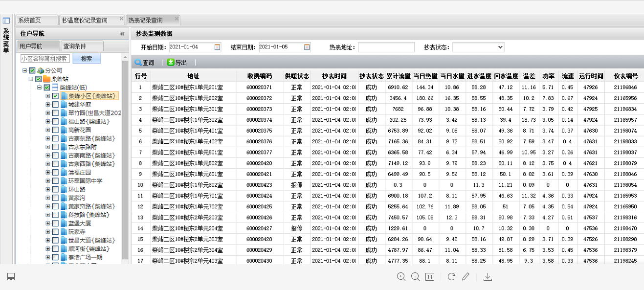Click the building icon next to 环翠国际中学
This screenshot has width=644, height=290.
coord(64,180)
